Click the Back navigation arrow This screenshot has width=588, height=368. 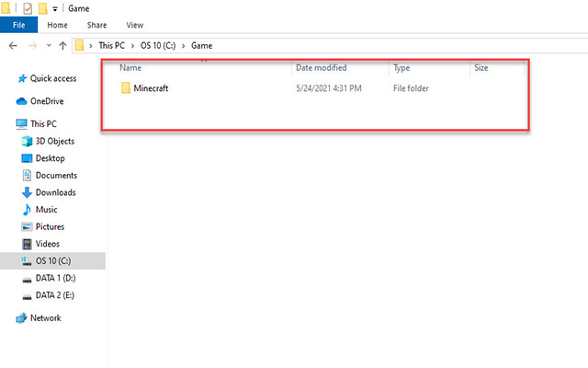point(14,45)
